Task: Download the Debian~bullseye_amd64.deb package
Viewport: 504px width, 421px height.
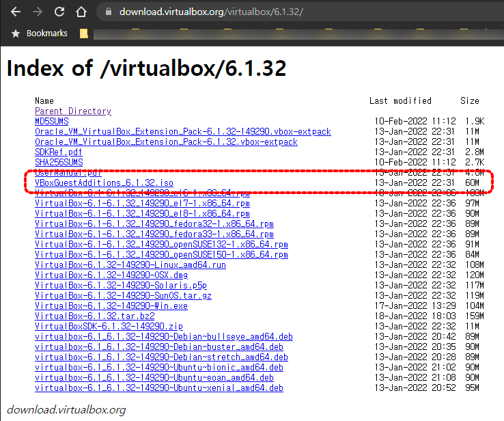Action: [x=164, y=337]
